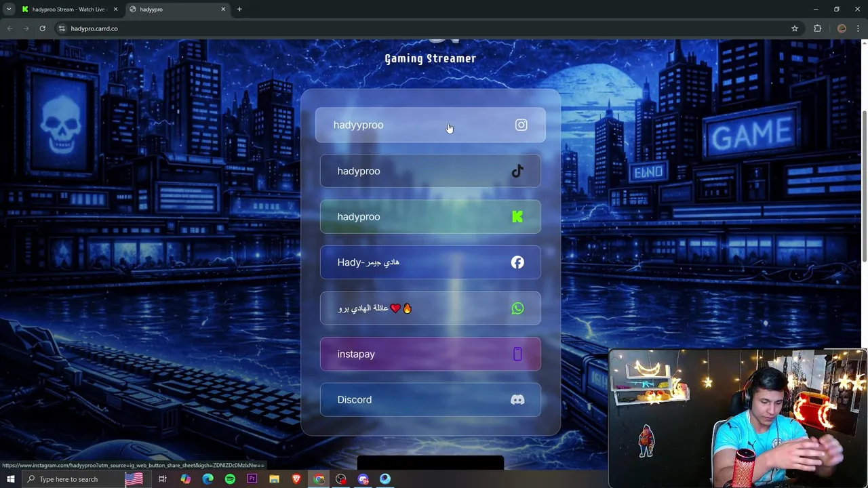
Task: Open the hadyproo Kick link
Action: [430, 217]
